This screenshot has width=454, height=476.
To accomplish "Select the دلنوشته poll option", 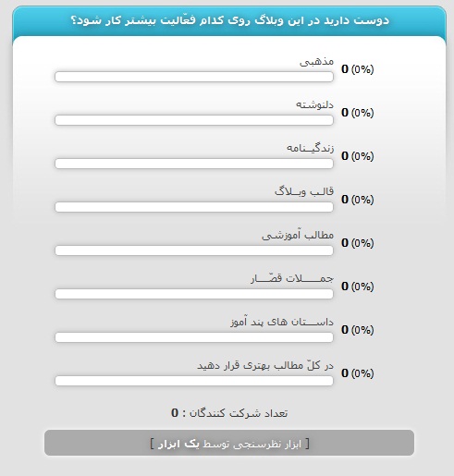I will coord(314,104).
